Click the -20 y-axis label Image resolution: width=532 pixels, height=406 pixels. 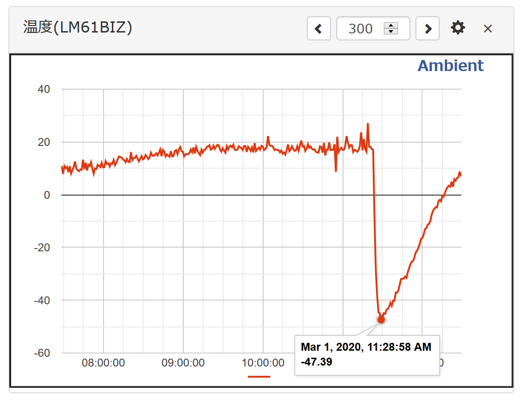pyautogui.click(x=42, y=248)
